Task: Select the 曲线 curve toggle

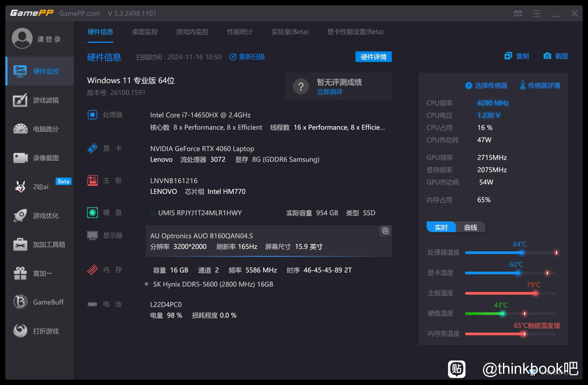Action: tap(471, 227)
